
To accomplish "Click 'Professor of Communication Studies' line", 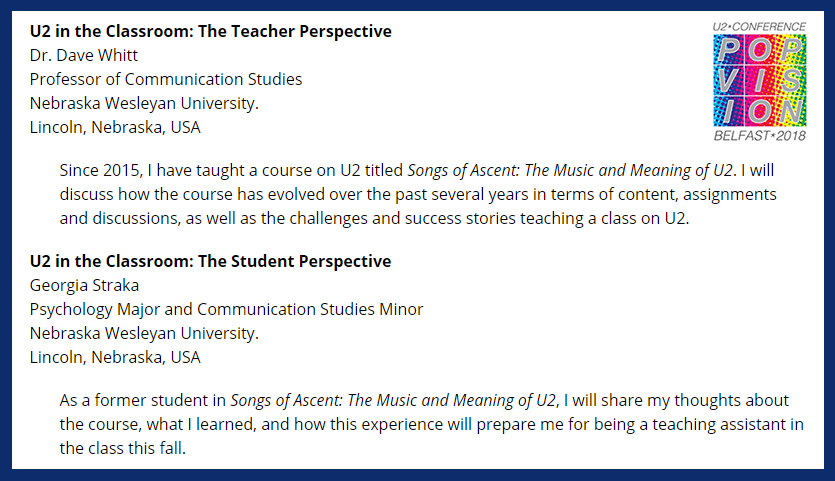I will pyautogui.click(x=166, y=79).
